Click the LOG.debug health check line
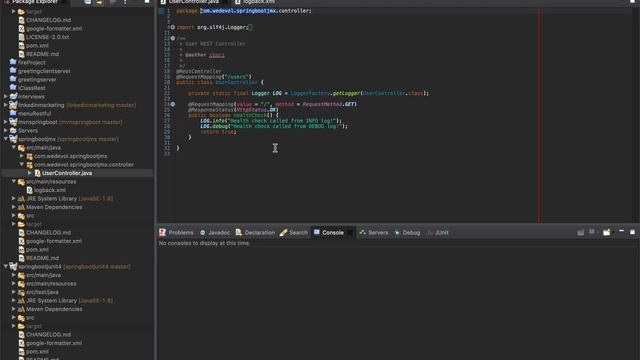Image resolution: width=640 pixels, height=360 pixels. pos(274,126)
